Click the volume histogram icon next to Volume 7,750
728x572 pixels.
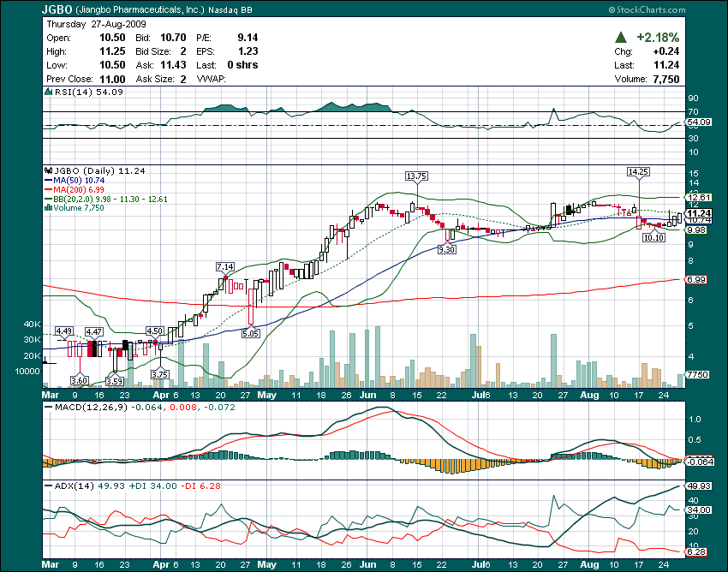click(x=47, y=208)
